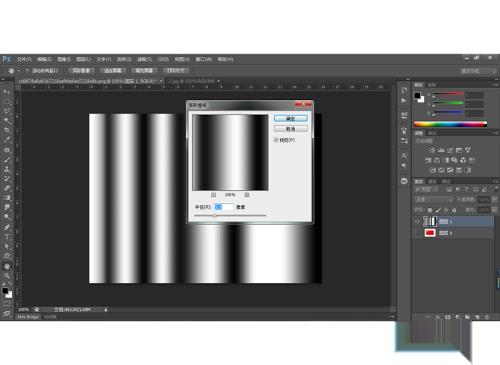This screenshot has width=500, height=365.
Task: Filter layers by type (T) icon
Action: (467, 190)
